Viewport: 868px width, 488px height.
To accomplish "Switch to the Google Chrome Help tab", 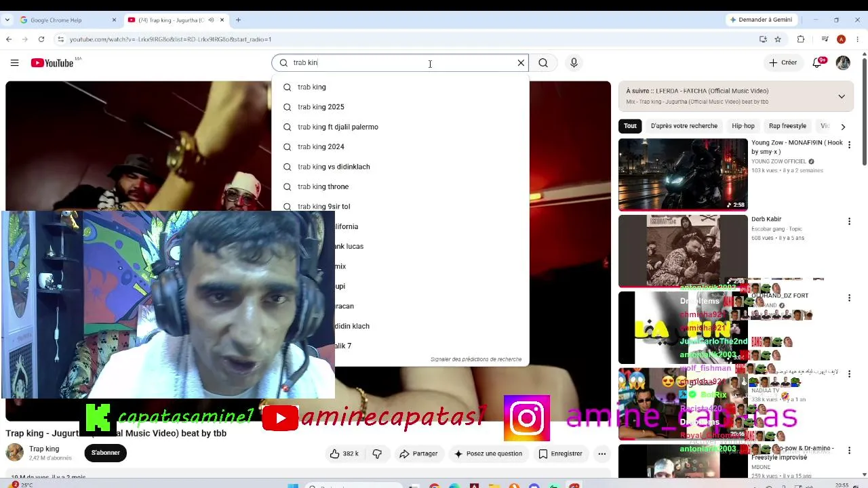I will pyautogui.click(x=68, y=20).
